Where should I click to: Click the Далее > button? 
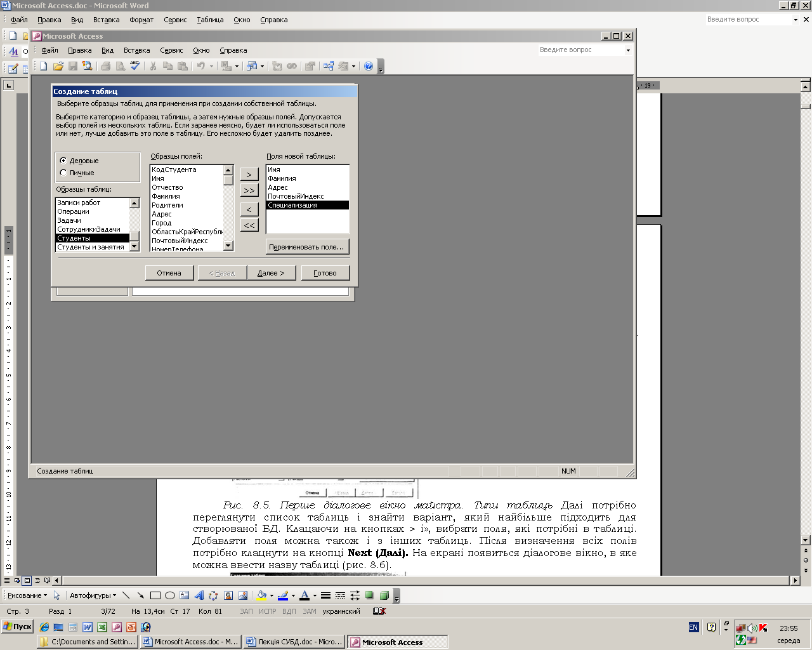(x=271, y=273)
